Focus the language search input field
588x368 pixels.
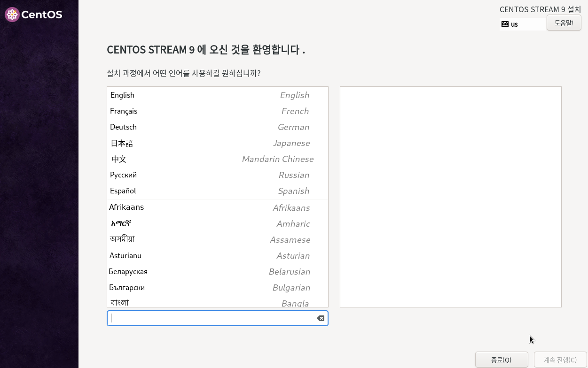tap(217, 318)
